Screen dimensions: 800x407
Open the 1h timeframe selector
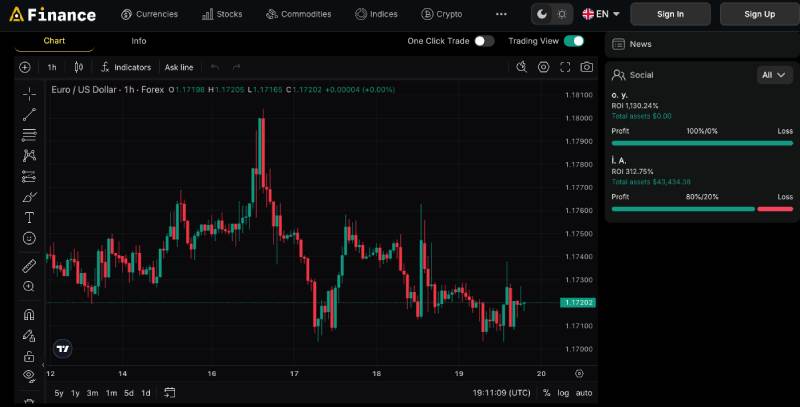pyautogui.click(x=52, y=67)
